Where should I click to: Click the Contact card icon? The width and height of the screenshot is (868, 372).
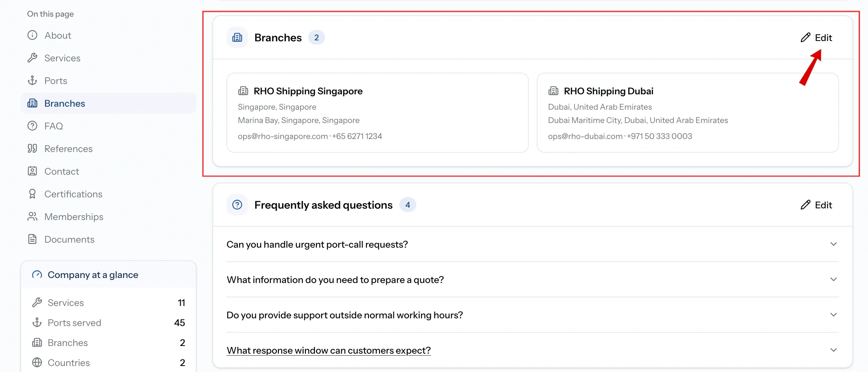32,171
